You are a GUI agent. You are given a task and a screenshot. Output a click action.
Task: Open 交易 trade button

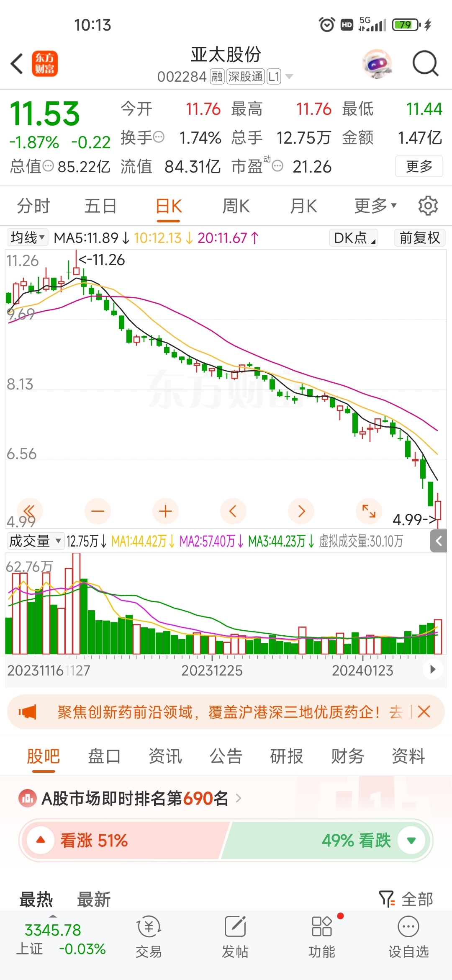click(149, 938)
